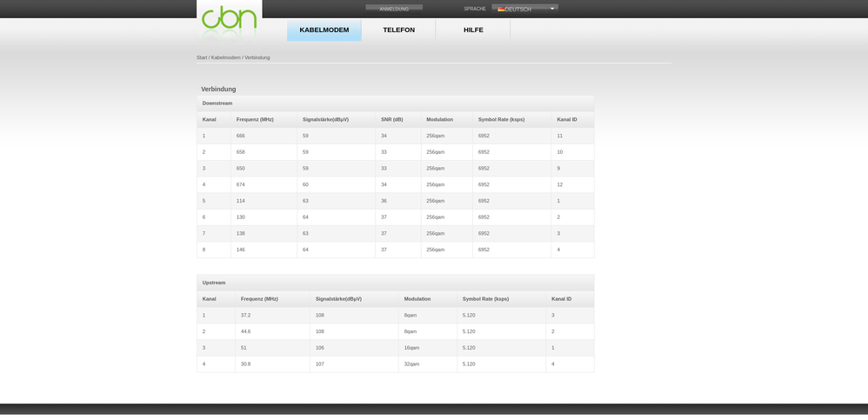Viewport: 868px width, 420px height.
Task: Click Upstream Frequenz (MHz) column header
Action: [259, 299]
